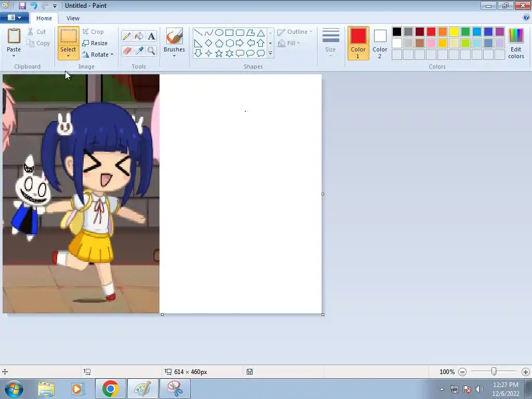532x399 pixels.
Task: Choose the Right triangle shape
Action: pos(198,43)
